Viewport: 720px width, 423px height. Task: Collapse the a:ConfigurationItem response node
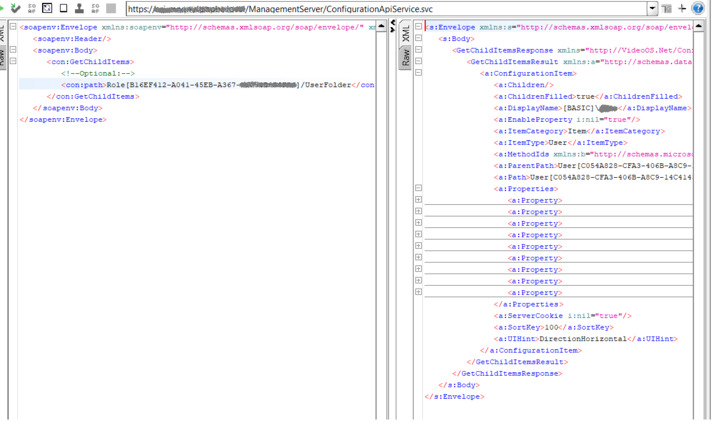click(x=418, y=73)
